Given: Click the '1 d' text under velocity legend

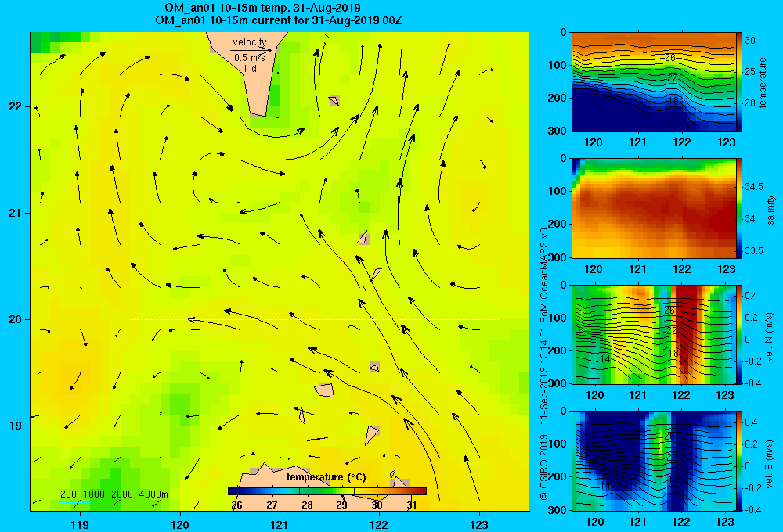Looking at the screenshot, I should 250,68.
